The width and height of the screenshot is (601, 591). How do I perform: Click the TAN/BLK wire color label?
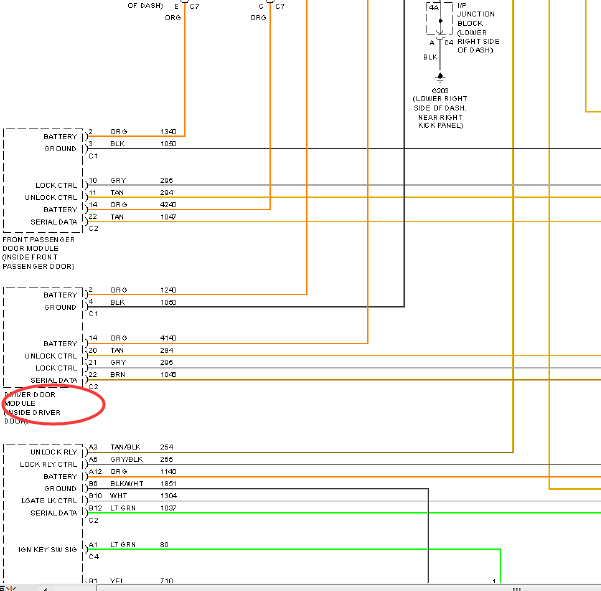[x=125, y=447]
